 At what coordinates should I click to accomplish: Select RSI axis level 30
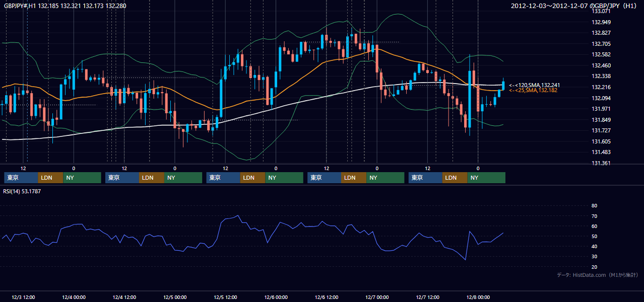coord(594,257)
